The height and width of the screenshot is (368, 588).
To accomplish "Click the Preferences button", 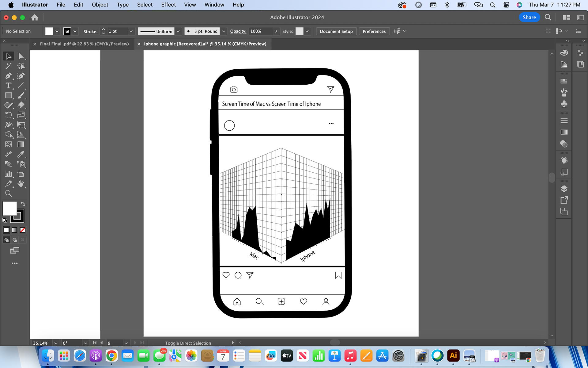I will coord(374,31).
